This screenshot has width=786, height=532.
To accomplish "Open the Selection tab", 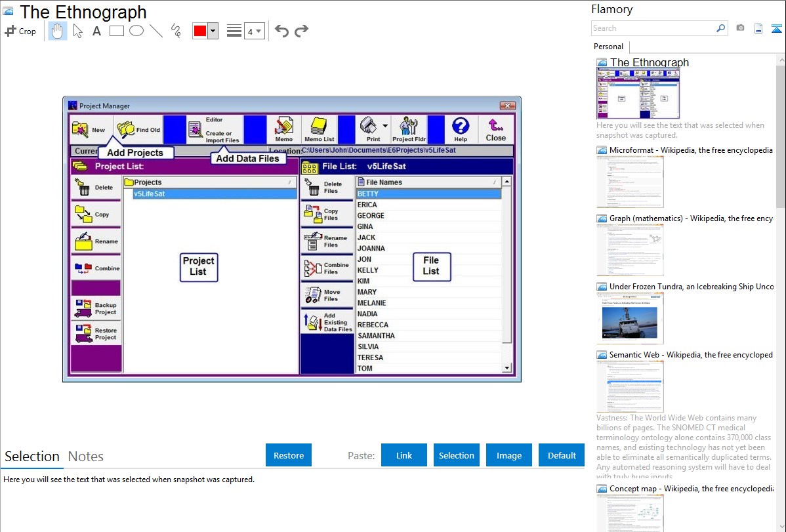I will pos(32,457).
